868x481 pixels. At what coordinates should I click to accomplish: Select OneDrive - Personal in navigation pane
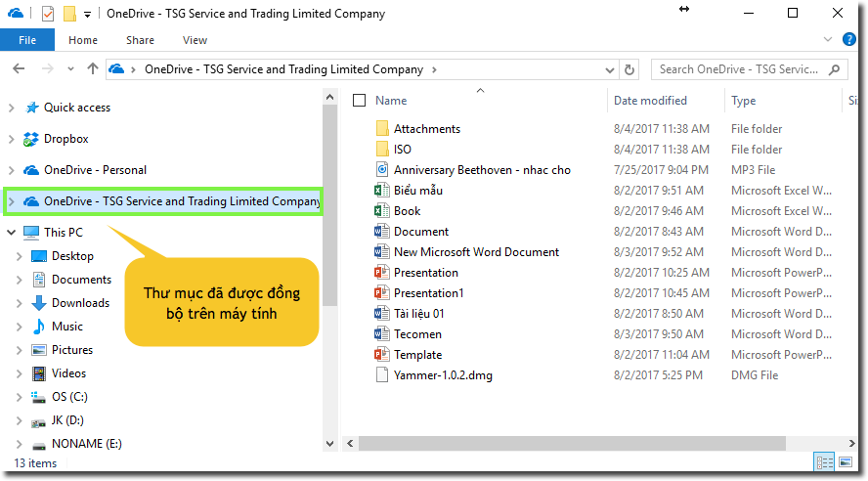(95, 170)
